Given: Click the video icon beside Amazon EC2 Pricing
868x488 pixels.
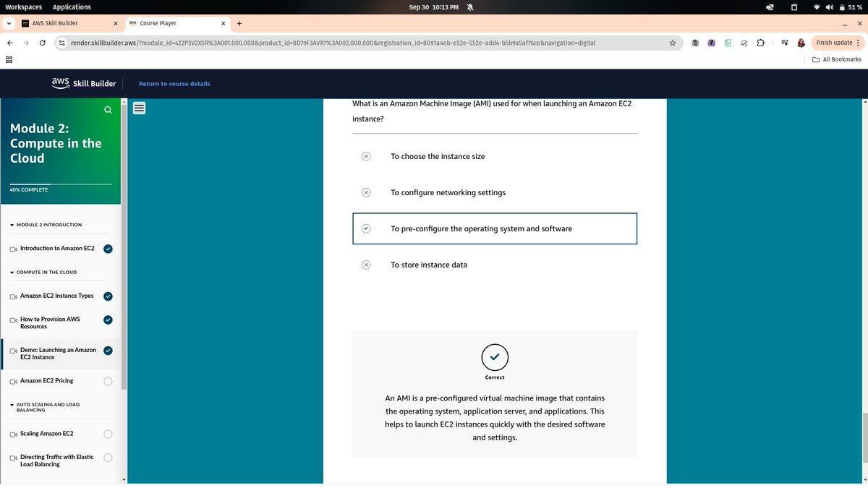Looking at the screenshot, I should (14, 381).
